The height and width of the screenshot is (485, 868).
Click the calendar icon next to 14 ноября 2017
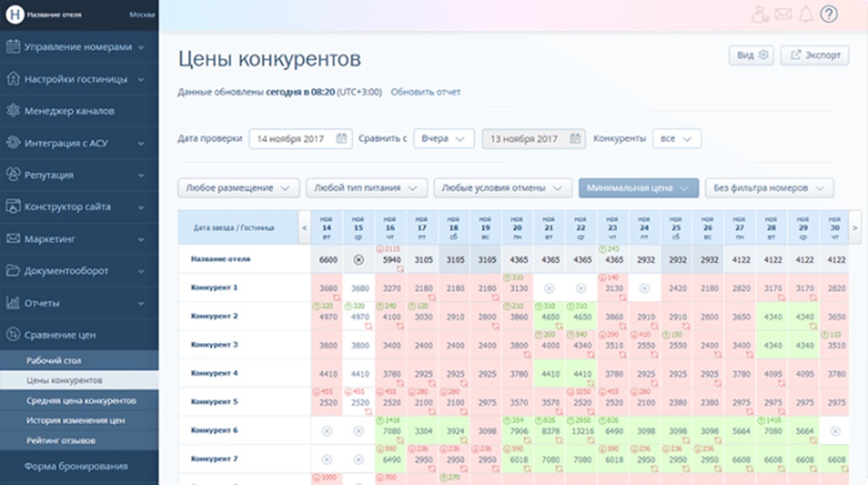tap(342, 138)
